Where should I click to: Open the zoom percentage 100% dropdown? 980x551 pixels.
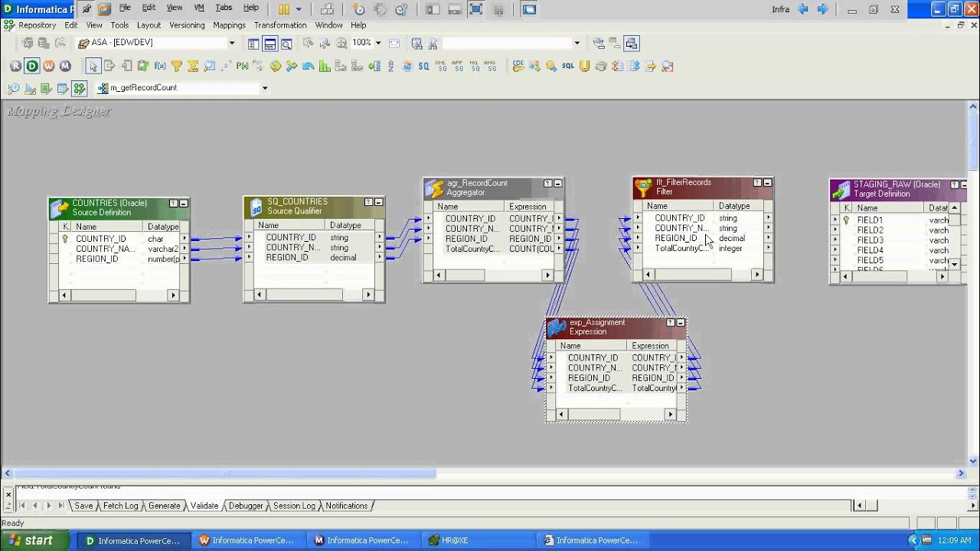(x=377, y=44)
